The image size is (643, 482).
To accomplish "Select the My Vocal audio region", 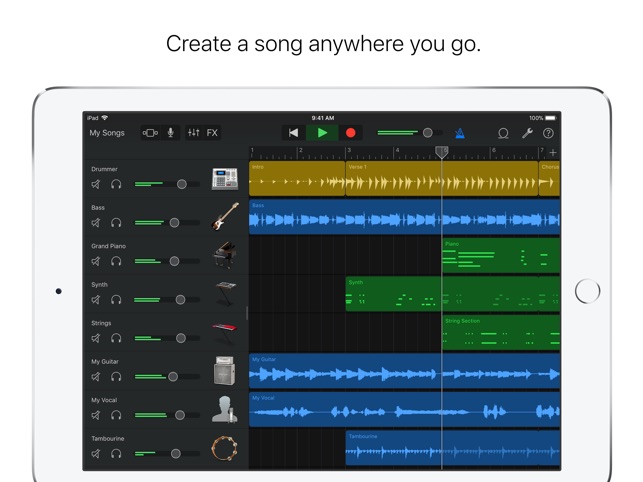I will click(405, 409).
